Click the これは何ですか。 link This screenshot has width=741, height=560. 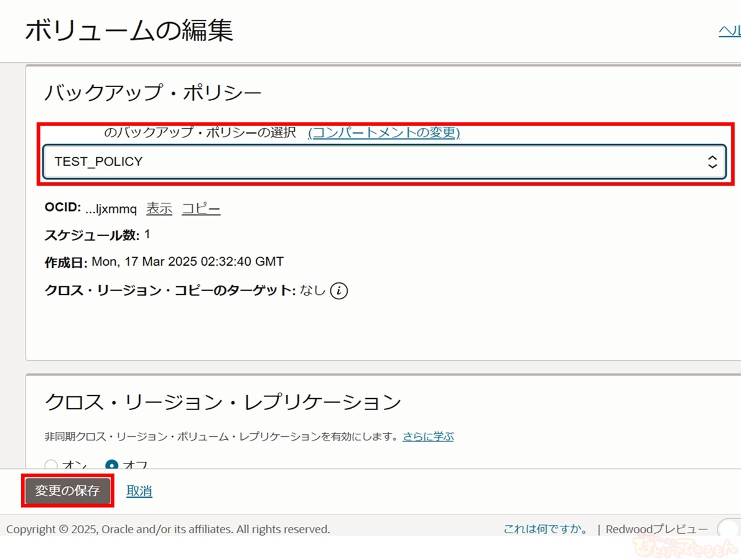coord(546,530)
